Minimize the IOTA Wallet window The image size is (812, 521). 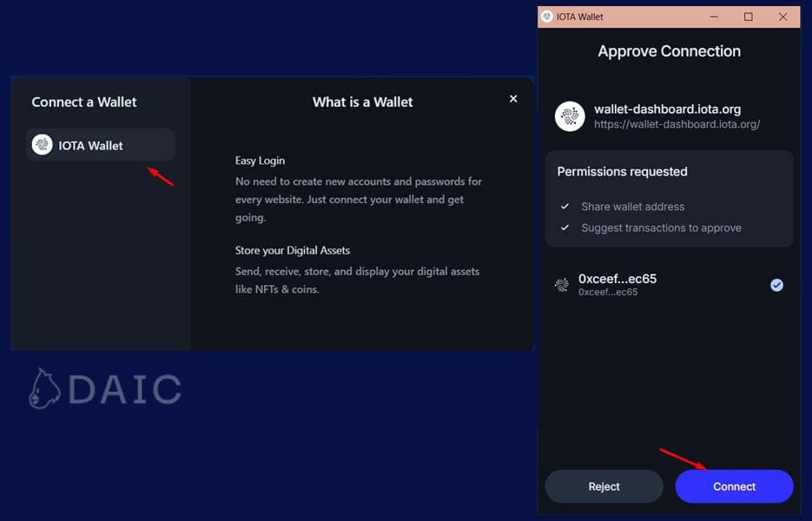pyautogui.click(x=713, y=16)
